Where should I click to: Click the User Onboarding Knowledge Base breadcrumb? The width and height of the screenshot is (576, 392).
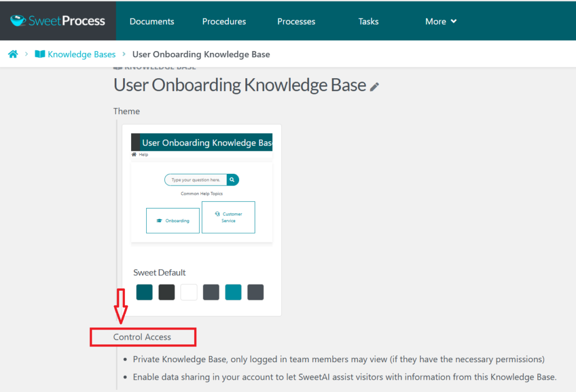coord(201,55)
